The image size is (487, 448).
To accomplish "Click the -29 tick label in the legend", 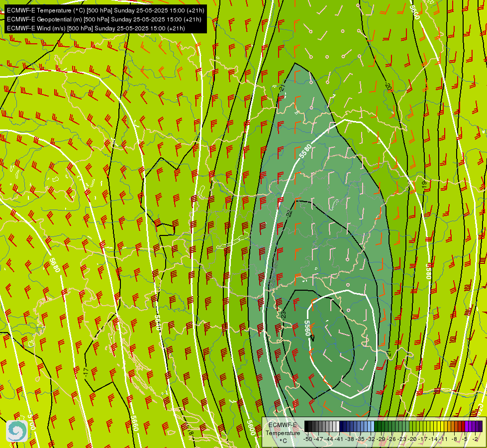I will click(x=381, y=440).
